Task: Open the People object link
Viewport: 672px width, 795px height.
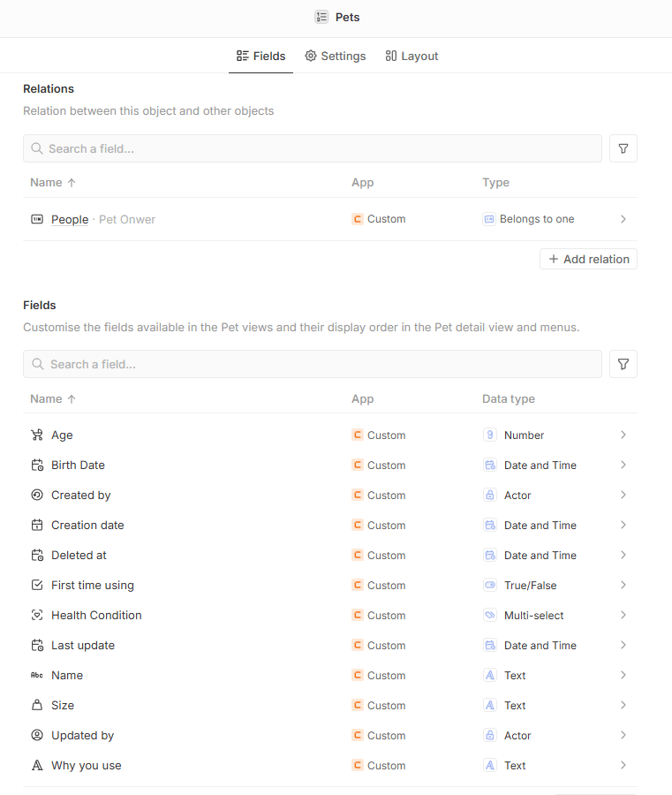Action: coord(70,220)
